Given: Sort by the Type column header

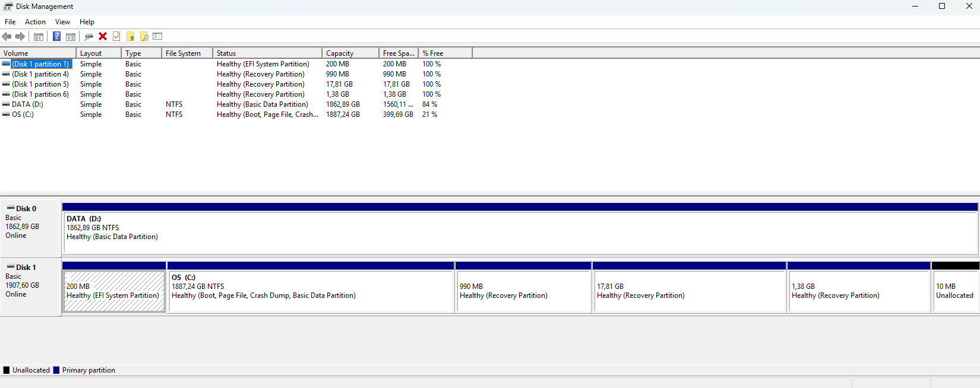Looking at the screenshot, I should coord(141,53).
